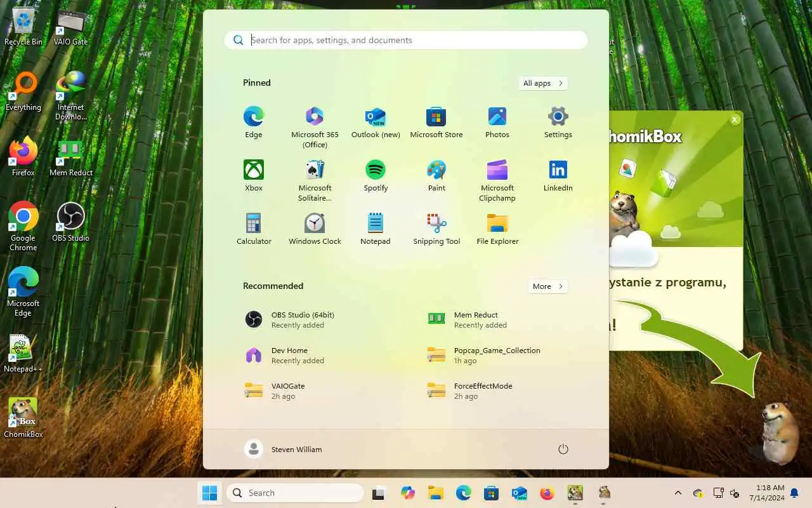Click the OneDrive tray icon

point(698,493)
